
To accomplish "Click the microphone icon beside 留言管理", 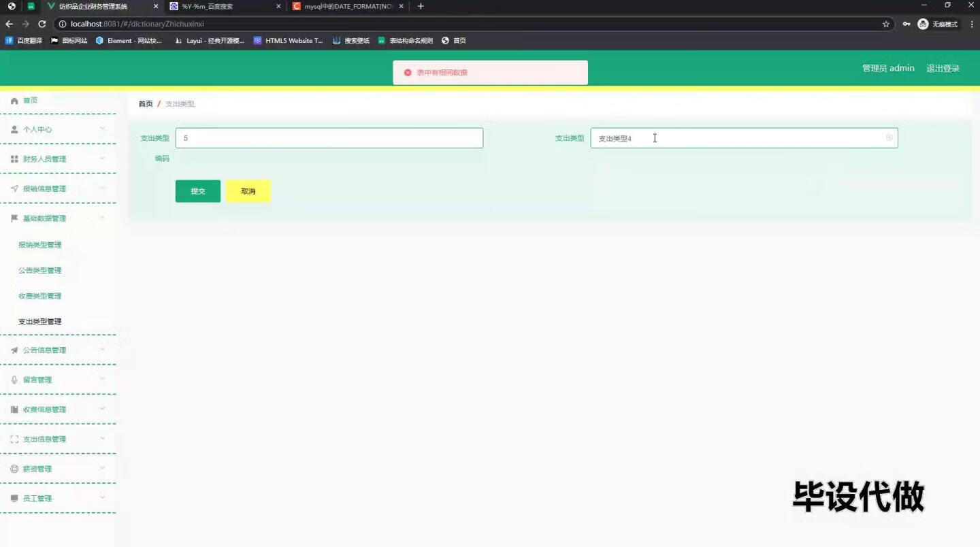I will coord(14,380).
